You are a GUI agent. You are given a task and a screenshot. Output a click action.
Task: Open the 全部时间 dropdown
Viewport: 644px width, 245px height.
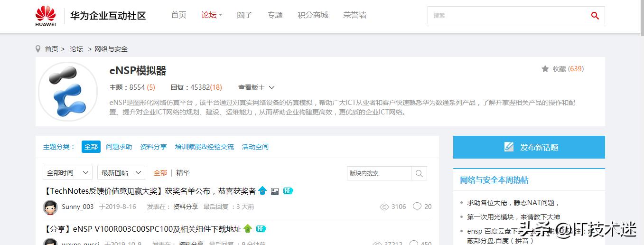coord(67,173)
